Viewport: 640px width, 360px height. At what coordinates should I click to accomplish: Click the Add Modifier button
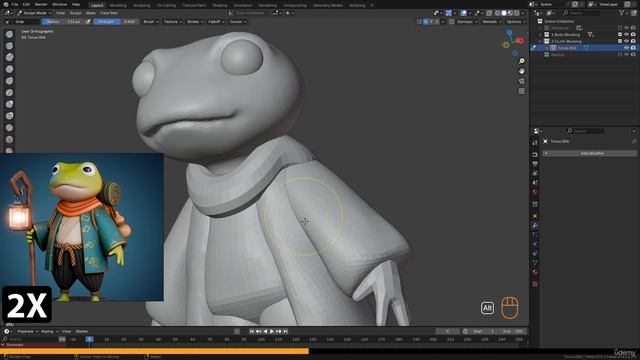[589, 153]
